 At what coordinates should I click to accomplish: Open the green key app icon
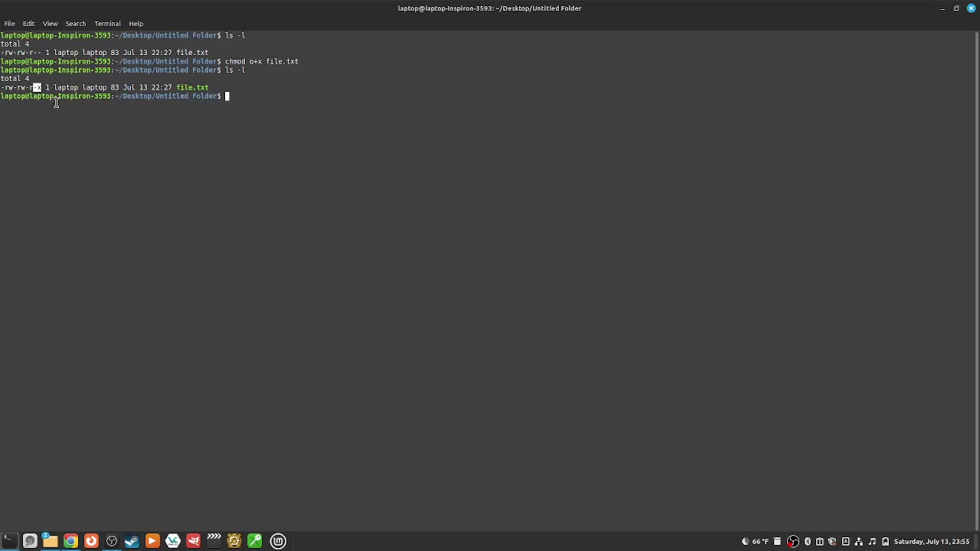click(255, 541)
